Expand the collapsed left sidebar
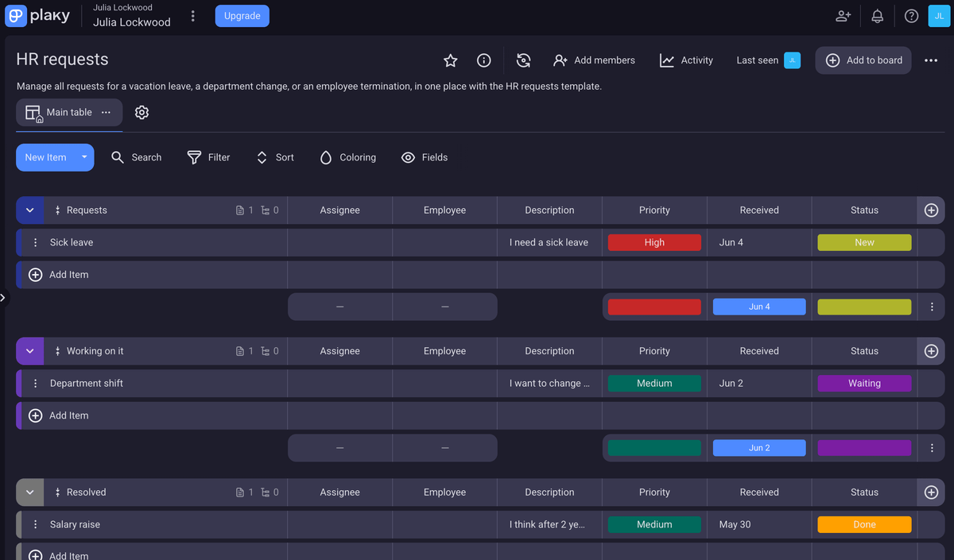Viewport: 954px width, 560px height. point(3,298)
